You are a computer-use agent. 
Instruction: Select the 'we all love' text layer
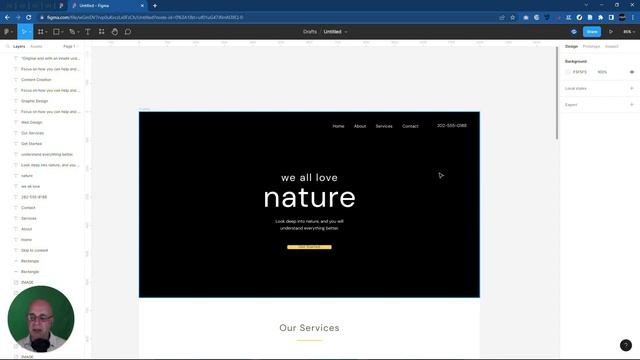click(31, 186)
